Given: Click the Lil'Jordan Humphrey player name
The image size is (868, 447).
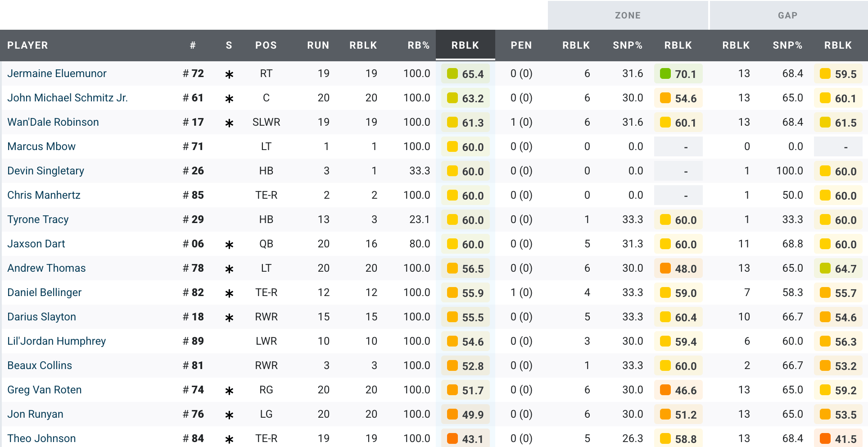Looking at the screenshot, I should [56, 341].
